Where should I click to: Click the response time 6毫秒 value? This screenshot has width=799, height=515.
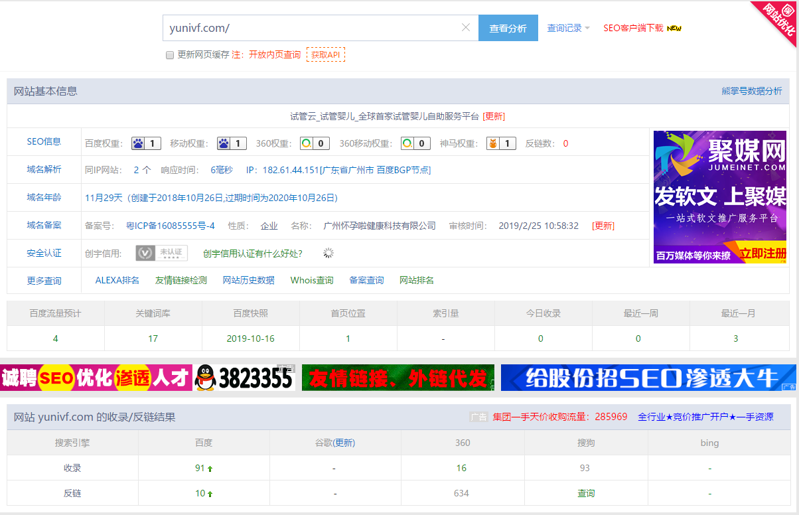pyautogui.click(x=222, y=170)
